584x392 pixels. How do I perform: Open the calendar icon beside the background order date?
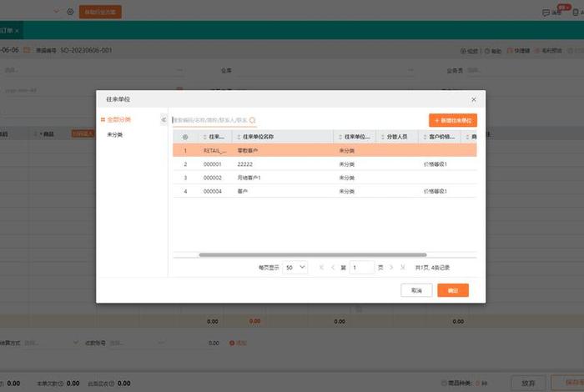[27, 50]
